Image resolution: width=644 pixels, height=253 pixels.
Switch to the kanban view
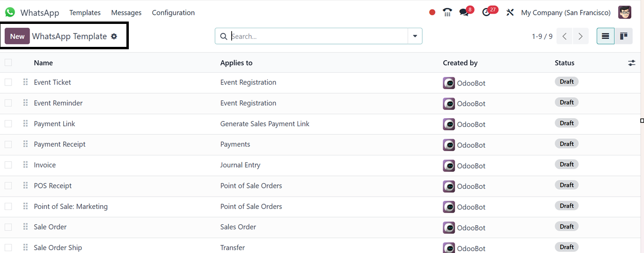pyautogui.click(x=623, y=36)
